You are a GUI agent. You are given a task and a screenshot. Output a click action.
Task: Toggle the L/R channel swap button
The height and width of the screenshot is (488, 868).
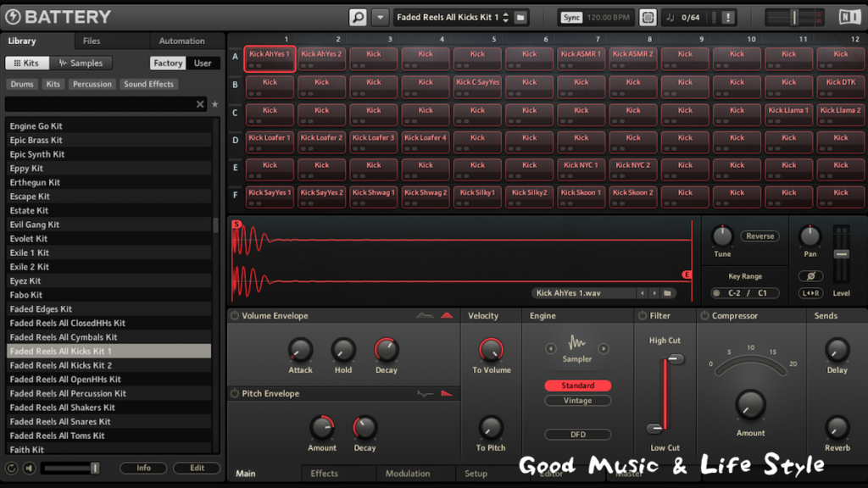810,293
